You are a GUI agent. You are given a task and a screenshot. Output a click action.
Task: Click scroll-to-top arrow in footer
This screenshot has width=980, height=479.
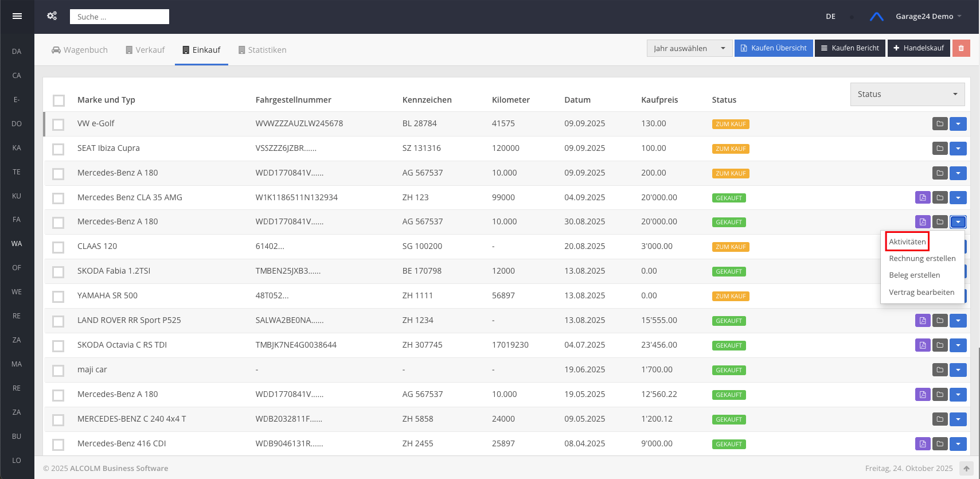[966, 469]
